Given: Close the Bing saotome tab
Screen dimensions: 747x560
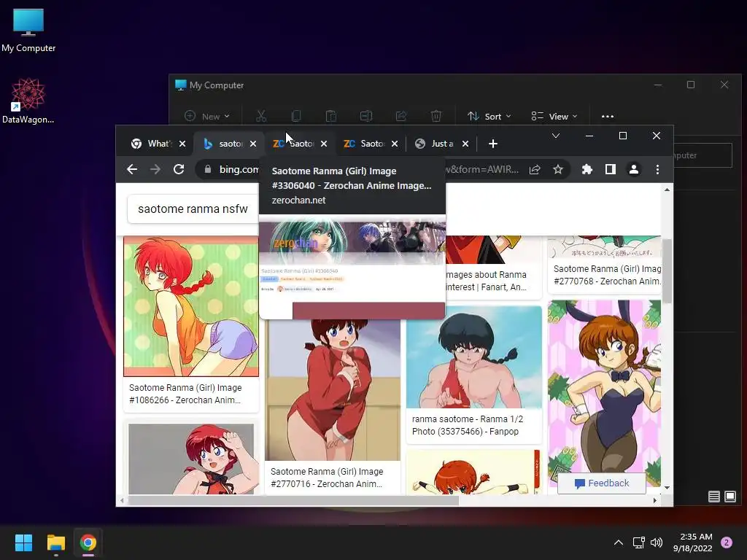Looking at the screenshot, I should 253,144.
